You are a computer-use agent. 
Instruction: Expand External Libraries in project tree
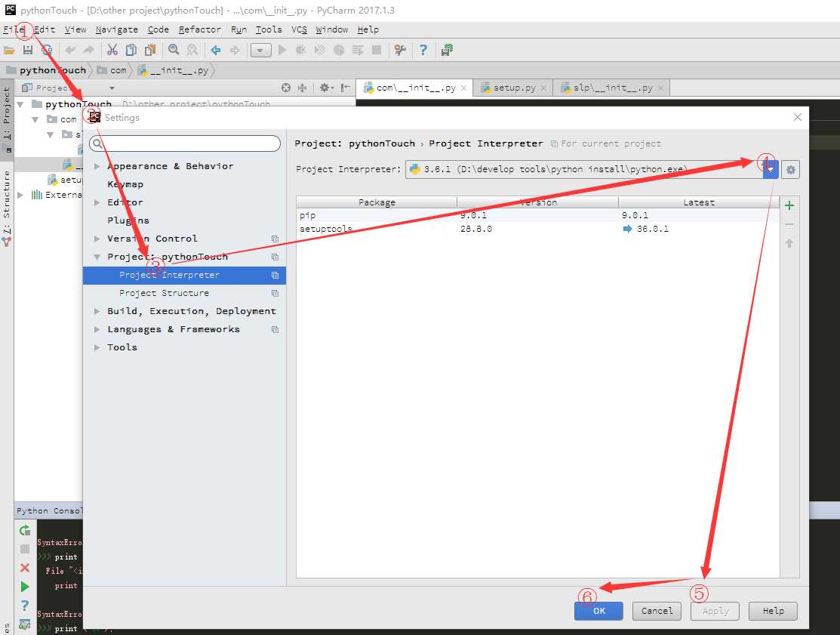pyautogui.click(x=20, y=195)
